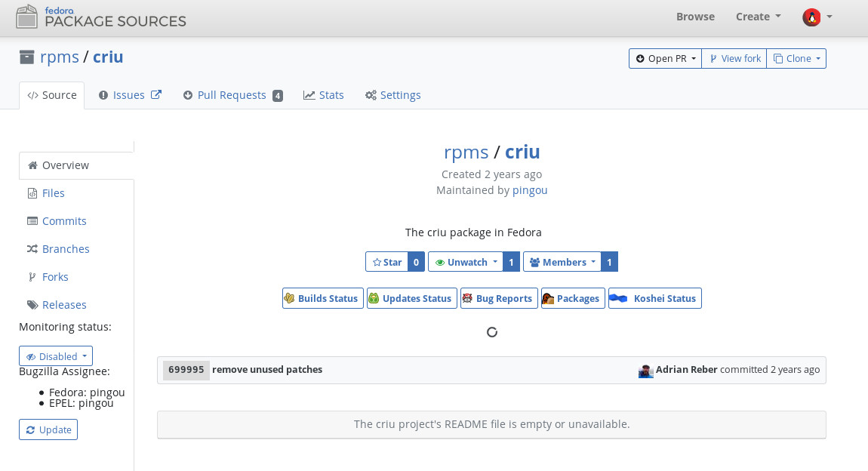Image resolution: width=868 pixels, height=471 pixels.
Task: Star the criu project
Action: pos(387,262)
